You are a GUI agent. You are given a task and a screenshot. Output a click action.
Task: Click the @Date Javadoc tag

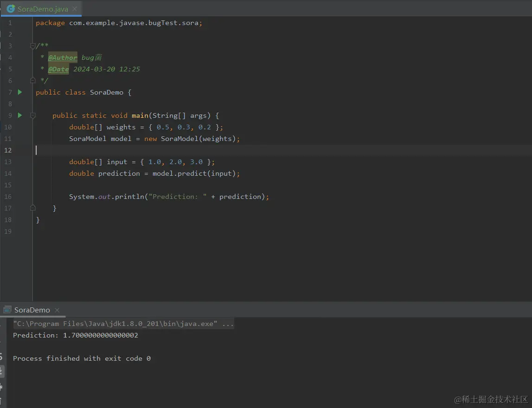[x=58, y=69]
